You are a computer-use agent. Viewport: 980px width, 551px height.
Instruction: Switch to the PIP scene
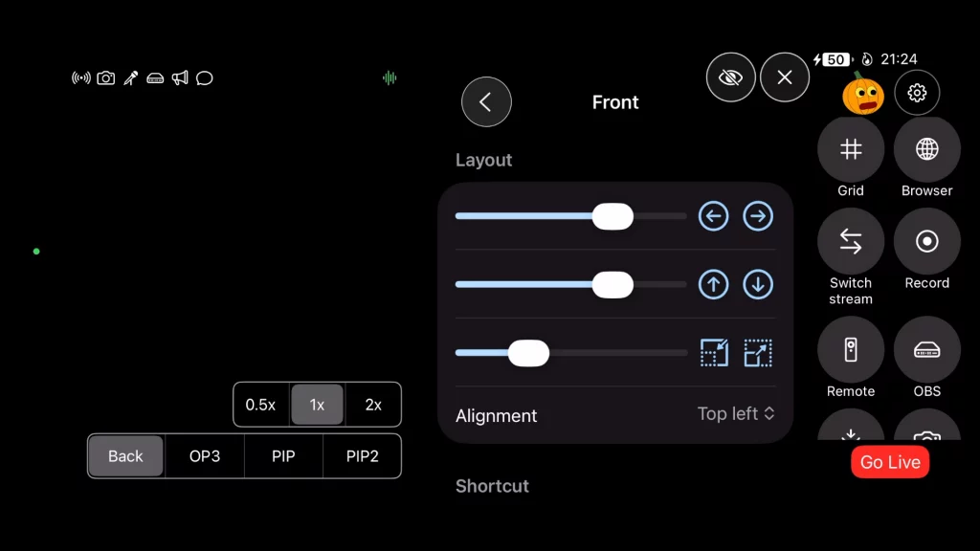283,456
